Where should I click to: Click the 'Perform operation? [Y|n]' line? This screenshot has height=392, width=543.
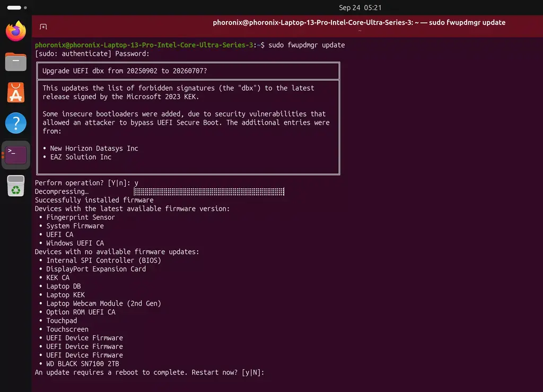(86, 183)
